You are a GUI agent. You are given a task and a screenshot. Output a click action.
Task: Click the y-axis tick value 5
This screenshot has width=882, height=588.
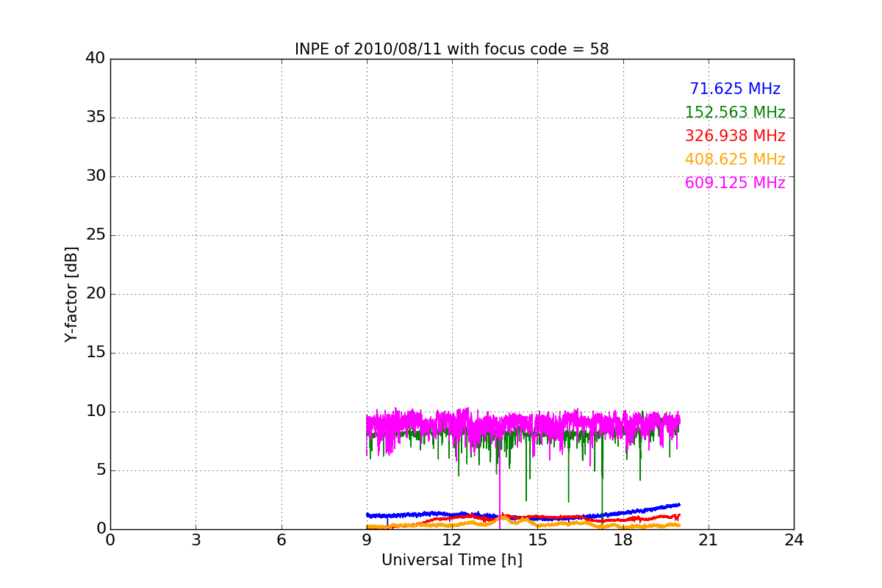pyautogui.click(x=101, y=470)
